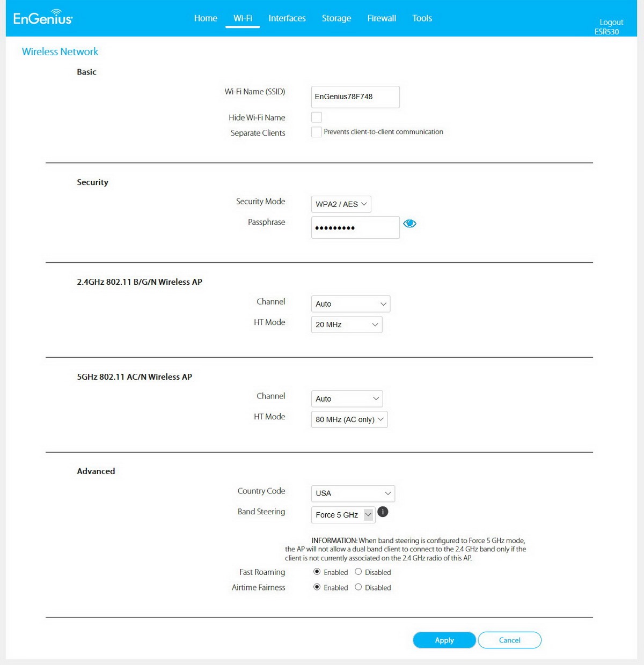Check the Hide Wi-Fi Name checkbox
Viewport: 644px width, 665px height.
(317, 117)
